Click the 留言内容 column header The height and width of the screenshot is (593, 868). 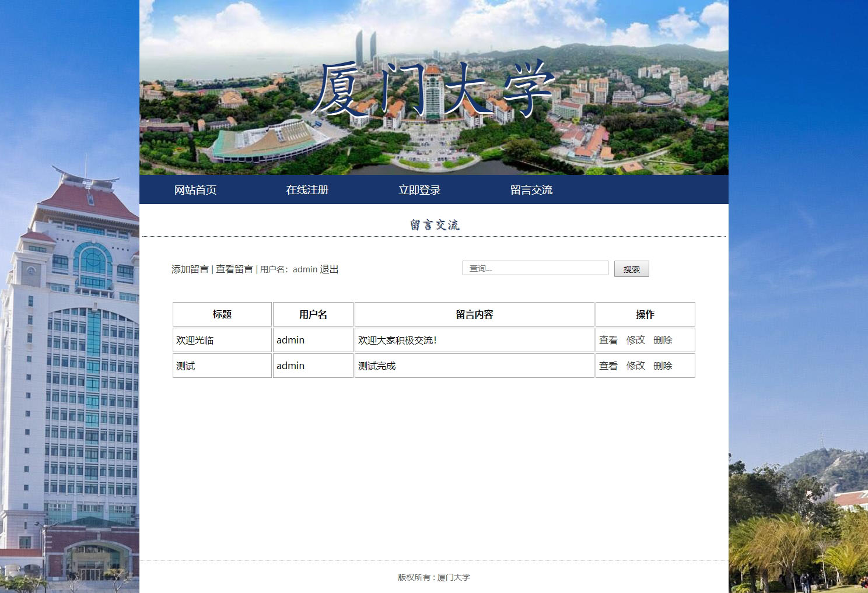click(x=474, y=314)
